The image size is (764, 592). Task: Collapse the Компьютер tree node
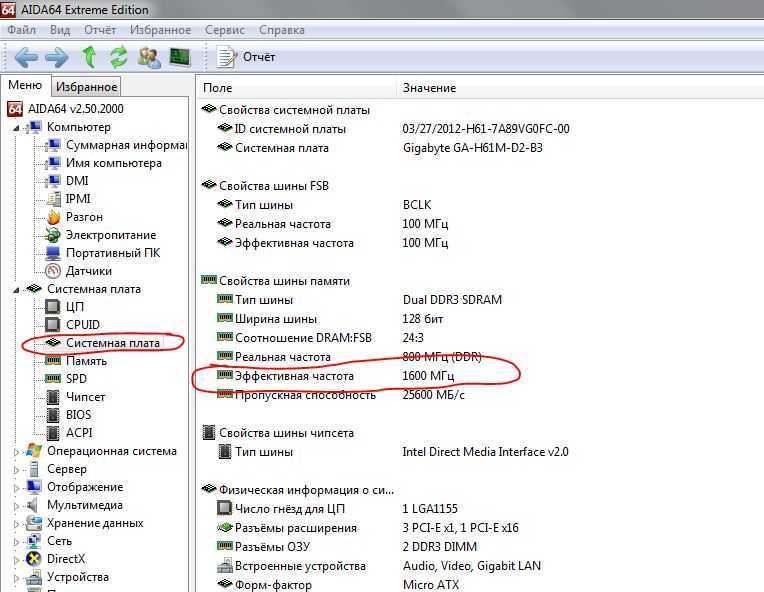16,128
